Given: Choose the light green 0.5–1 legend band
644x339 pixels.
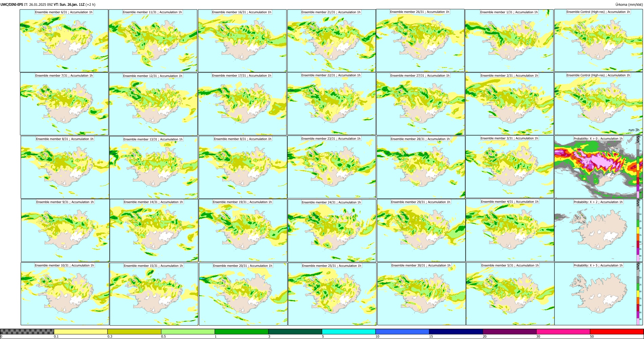Looking at the screenshot, I should (x=188, y=332).
